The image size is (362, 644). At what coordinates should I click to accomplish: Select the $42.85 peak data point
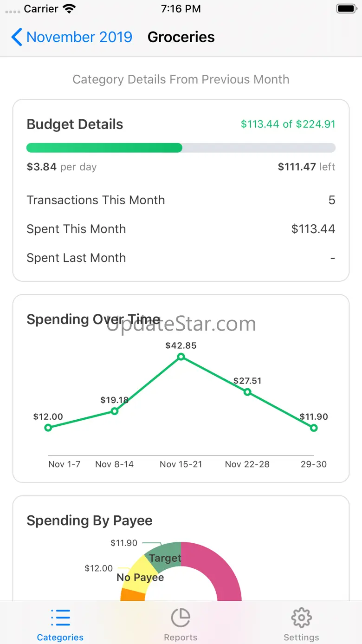click(181, 357)
